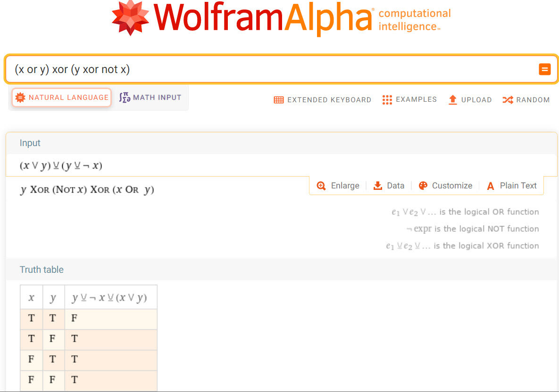Screen dimensions: 559x392
Task: Click the Upload button
Action: tap(470, 100)
